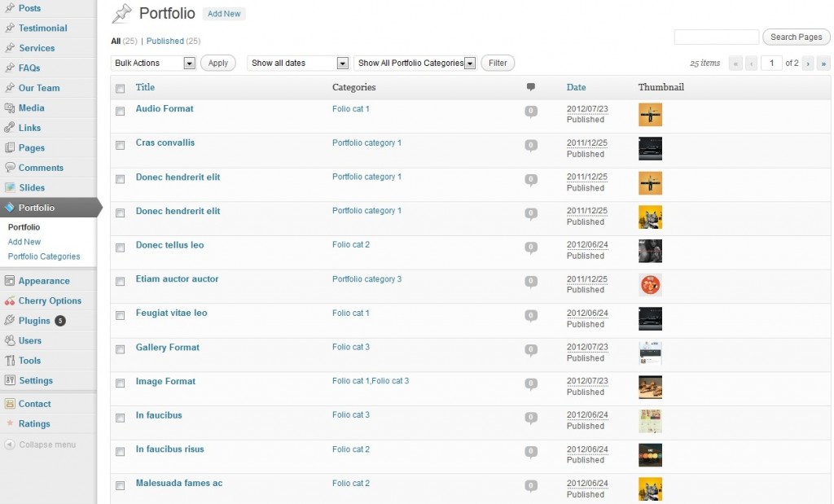Screen dimensions: 834x504
Task: Go to first page double arrow
Action: (735, 64)
